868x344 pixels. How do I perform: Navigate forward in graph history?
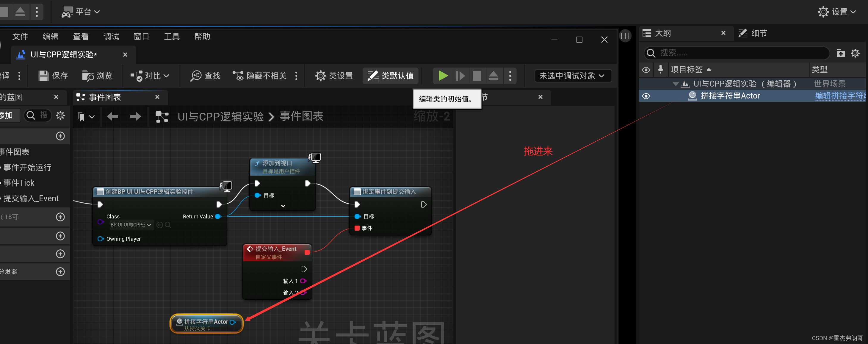pyautogui.click(x=135, y=117)
